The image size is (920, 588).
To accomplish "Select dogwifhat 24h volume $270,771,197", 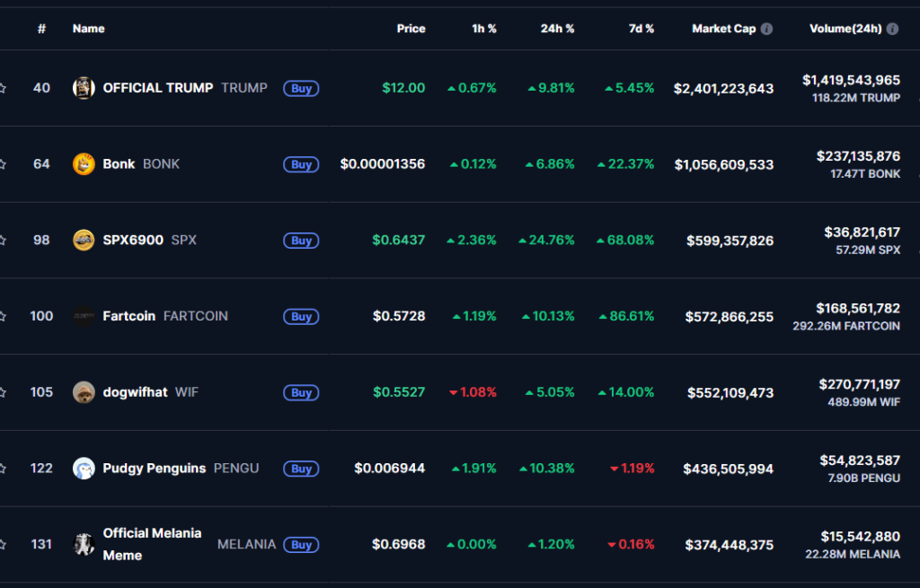I will pyautogui.click(x=860, y=384).
